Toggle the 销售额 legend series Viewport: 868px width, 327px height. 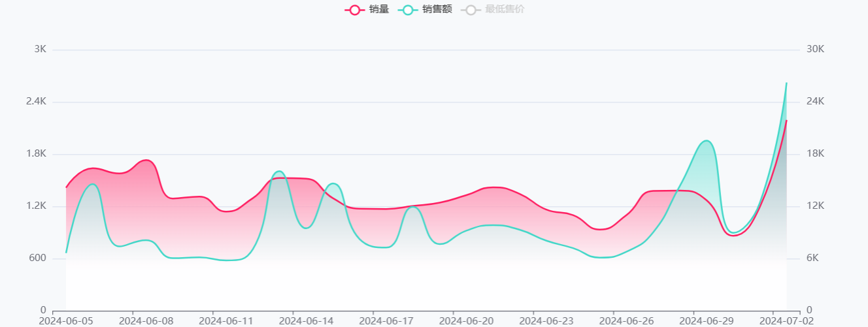tap(425, 10)
